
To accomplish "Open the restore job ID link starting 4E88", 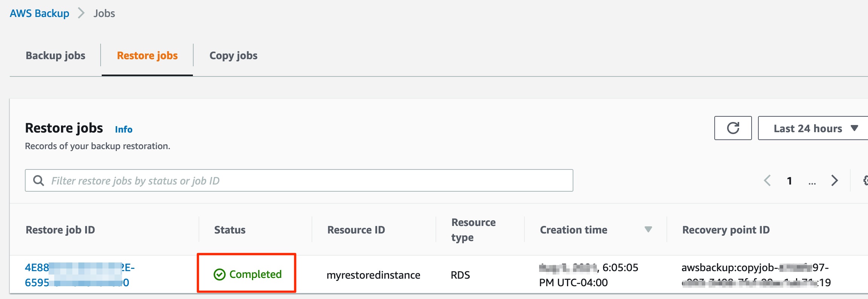I will [79, 275].
